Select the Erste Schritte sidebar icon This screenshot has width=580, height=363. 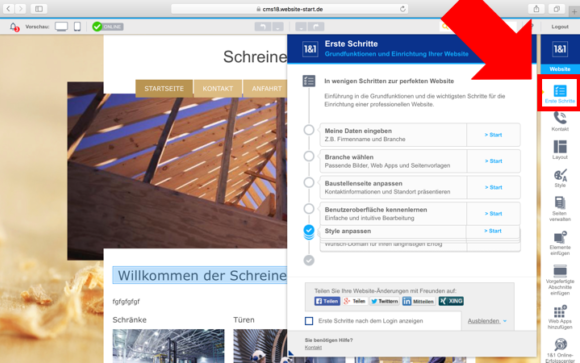tap(560, 94)
